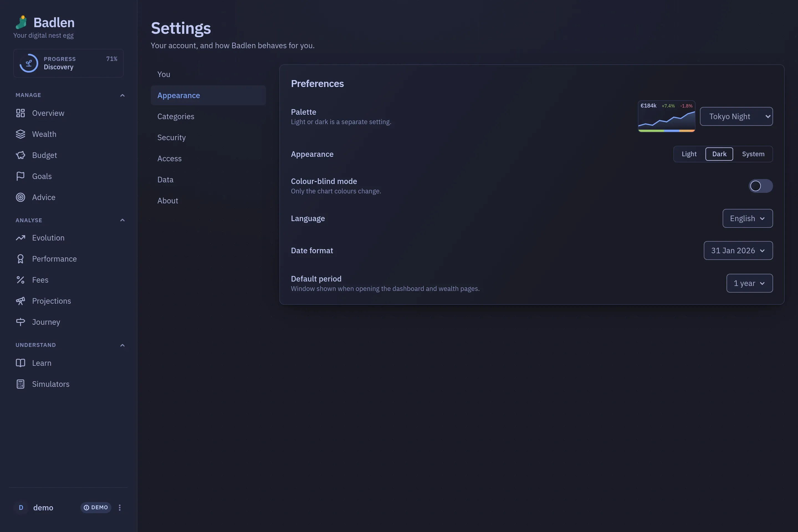Image resolution: width=798 pixels, height=532 pixels.
Task: Open the 1 year default period dropdown
Action: click(x=750, y=283)
